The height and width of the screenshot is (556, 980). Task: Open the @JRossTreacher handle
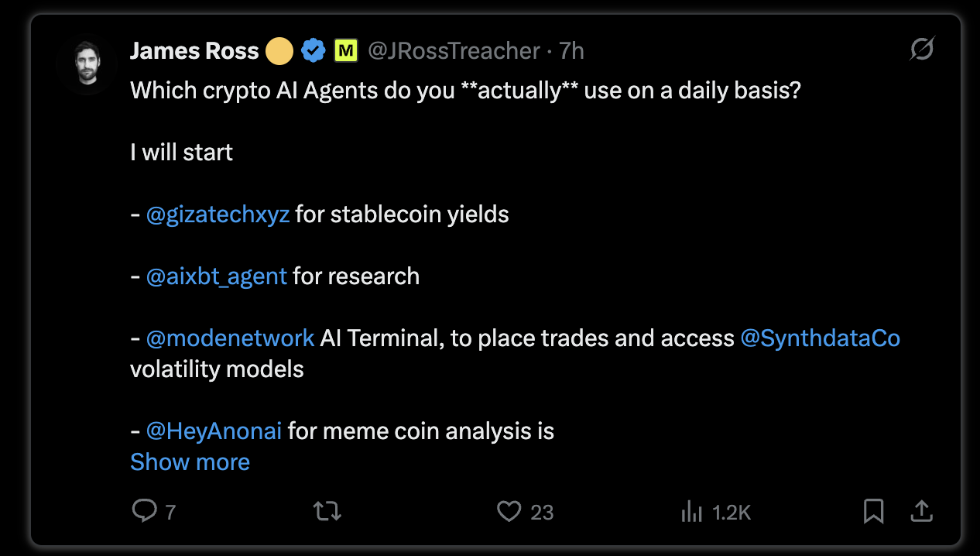[454, 51]
